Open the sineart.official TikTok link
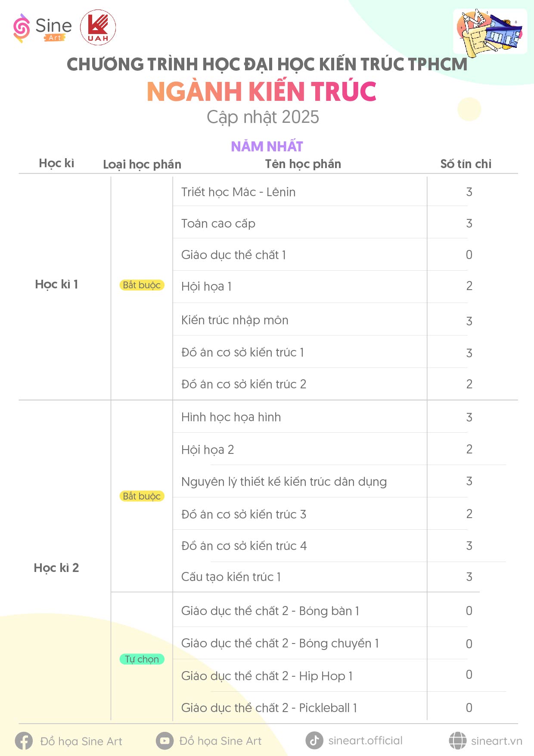This screenshot has width=534, height=756. [365, 740]
